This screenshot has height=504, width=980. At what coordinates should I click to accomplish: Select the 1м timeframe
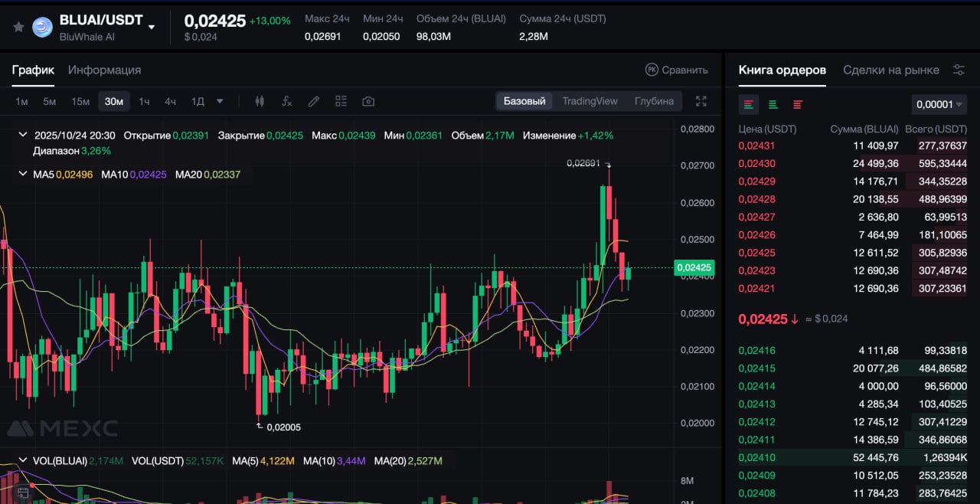coord(21,101)
